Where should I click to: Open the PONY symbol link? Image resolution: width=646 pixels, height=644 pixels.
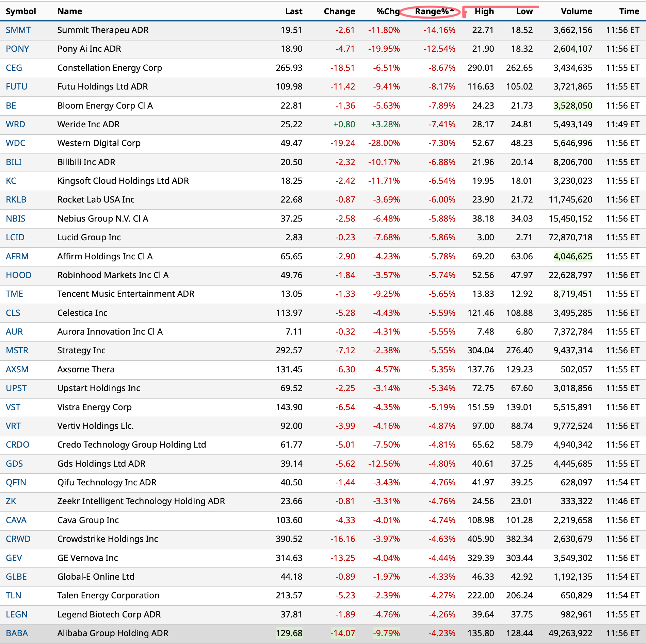point(17,49)
